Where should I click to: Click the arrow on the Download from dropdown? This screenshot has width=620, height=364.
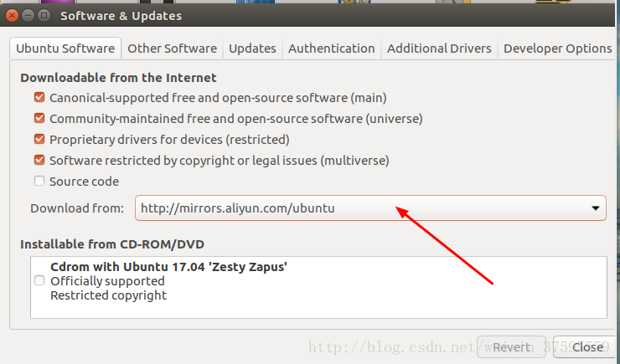click(596, 208)
